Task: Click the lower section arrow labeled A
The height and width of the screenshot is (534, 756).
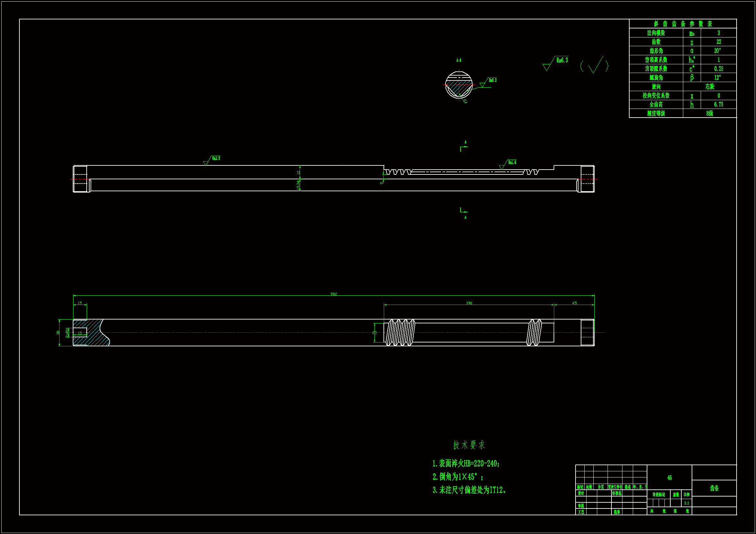Action: click(x=464, y=212)
